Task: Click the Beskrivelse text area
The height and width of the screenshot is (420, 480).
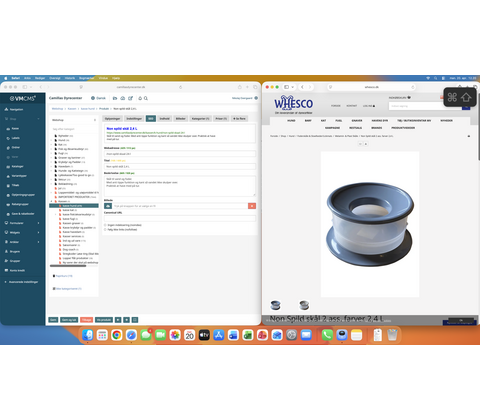Action: pos(180,186)
